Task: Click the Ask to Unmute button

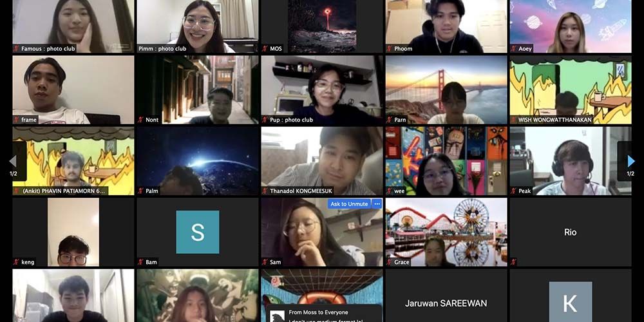Action: 348,204
